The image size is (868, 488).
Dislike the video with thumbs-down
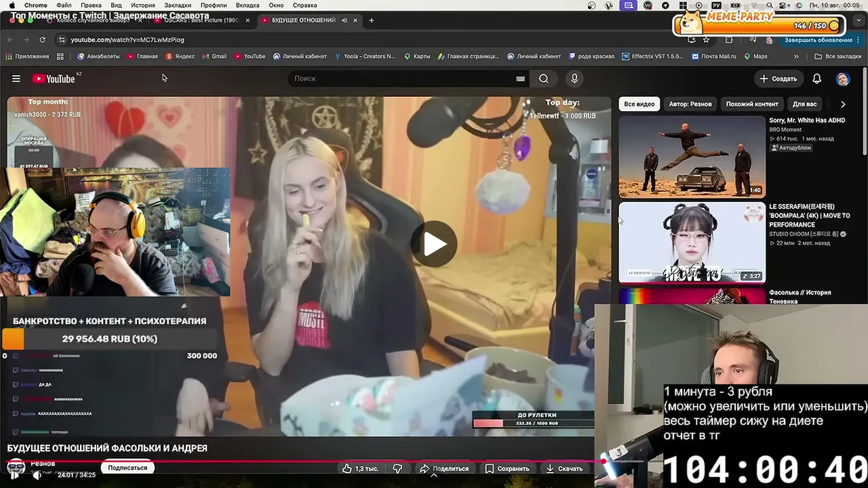tap(398, 468)
